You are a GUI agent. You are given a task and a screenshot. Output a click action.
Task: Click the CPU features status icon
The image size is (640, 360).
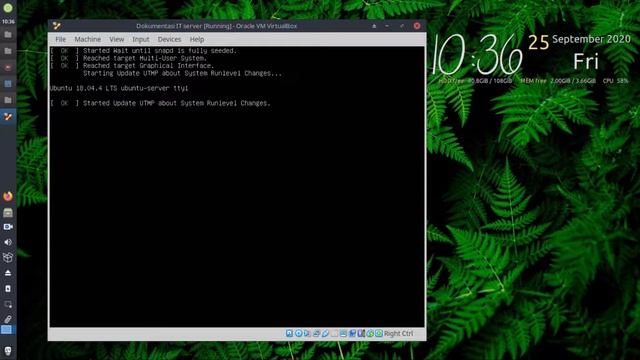[x=361, y=333]
